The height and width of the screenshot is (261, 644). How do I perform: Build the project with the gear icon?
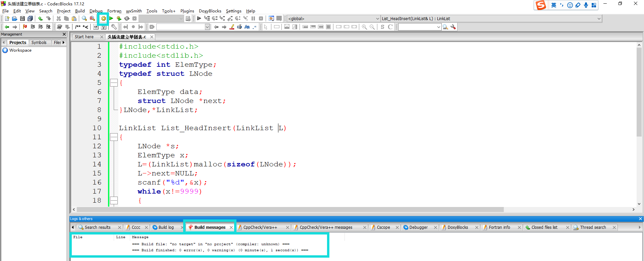[x=103, y=18]
